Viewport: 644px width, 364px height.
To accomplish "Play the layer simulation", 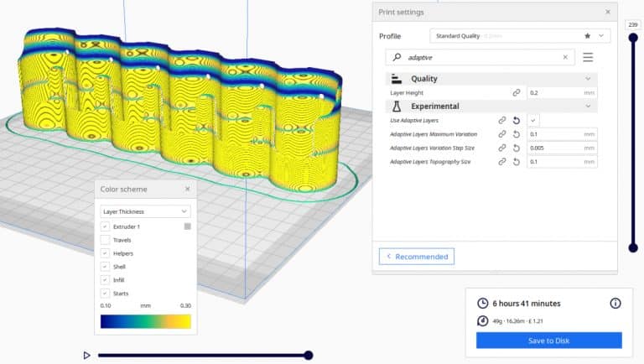I will click(x=86, y=355).
